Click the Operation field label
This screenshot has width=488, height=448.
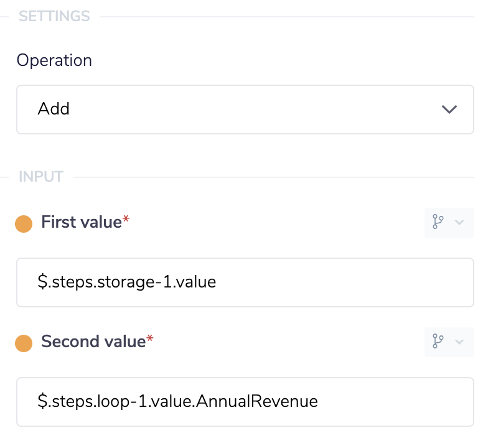(54, 60)
